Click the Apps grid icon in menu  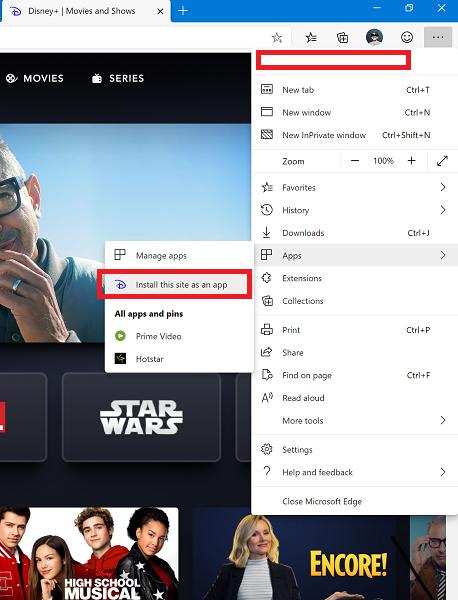267,255
